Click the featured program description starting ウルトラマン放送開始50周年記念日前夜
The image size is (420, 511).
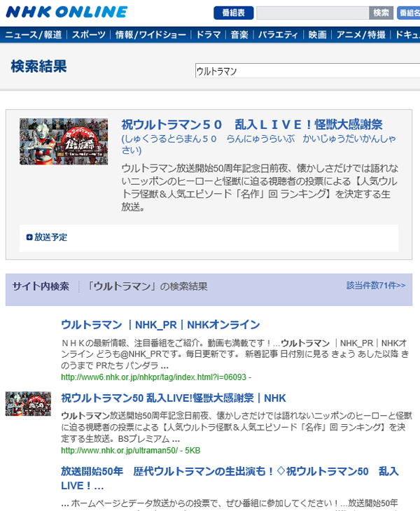tap(260, 188)
